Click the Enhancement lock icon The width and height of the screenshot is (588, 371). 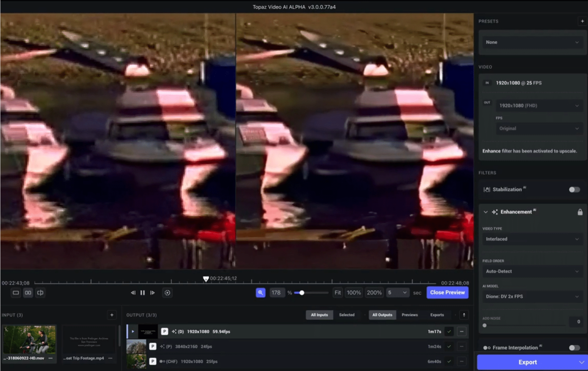coord(580,212)
